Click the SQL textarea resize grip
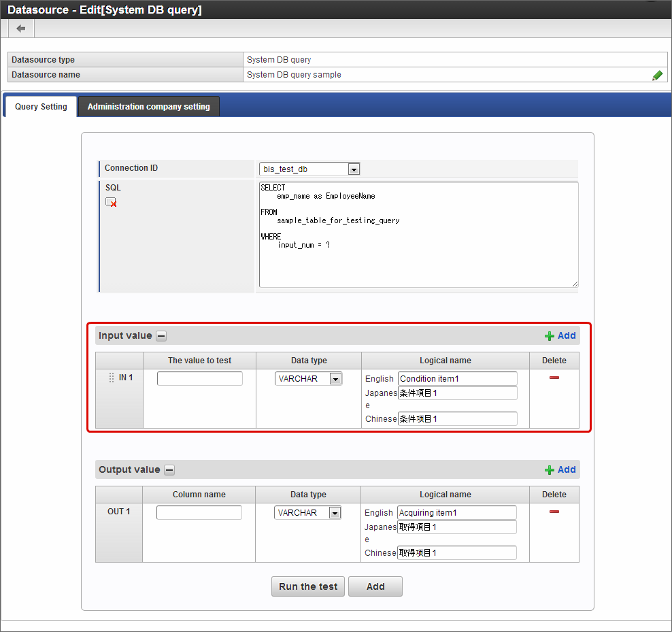Viewport: 672px width, 632px height. [x=575, y=284]
